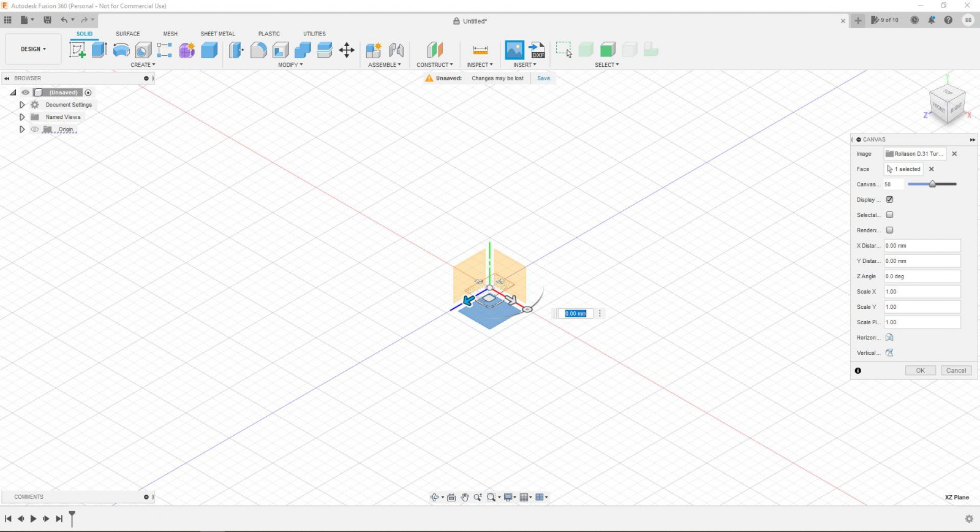This screenshot has height=532, width=980.
Task: Click the Canvas opacity slider handle
Action: click(932, 184)
